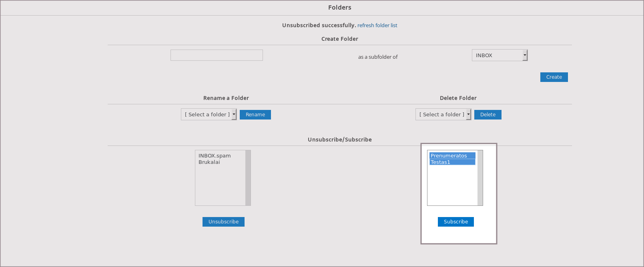Click the arrow on the INBOX dropdown
Image resolution: width=644 pixels, height=267 pixels.
click(x=525, y=55)
